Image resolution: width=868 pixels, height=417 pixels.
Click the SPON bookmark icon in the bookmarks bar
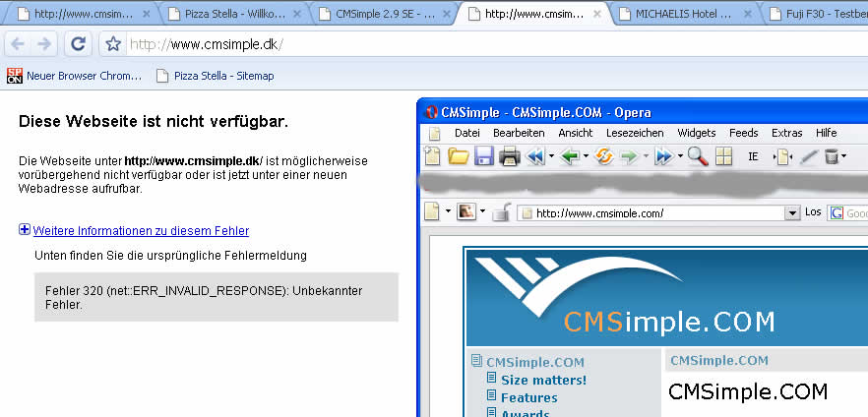click(x=15, y=76)
